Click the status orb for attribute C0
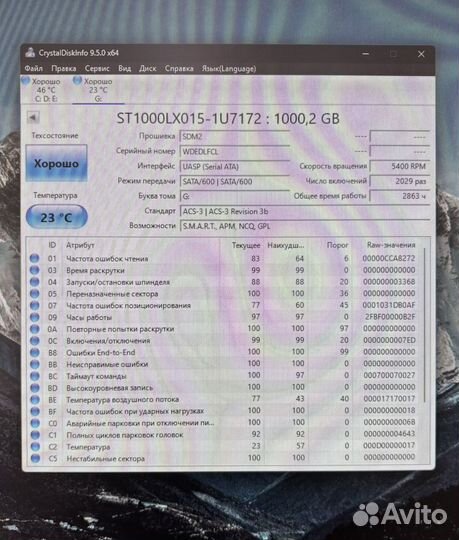Screen dimensions: 459x540 [34, 423]
